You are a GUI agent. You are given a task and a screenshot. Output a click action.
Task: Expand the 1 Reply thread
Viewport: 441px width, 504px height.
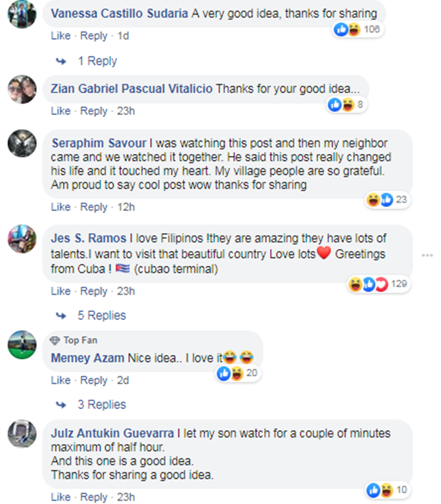coord(97,61)
